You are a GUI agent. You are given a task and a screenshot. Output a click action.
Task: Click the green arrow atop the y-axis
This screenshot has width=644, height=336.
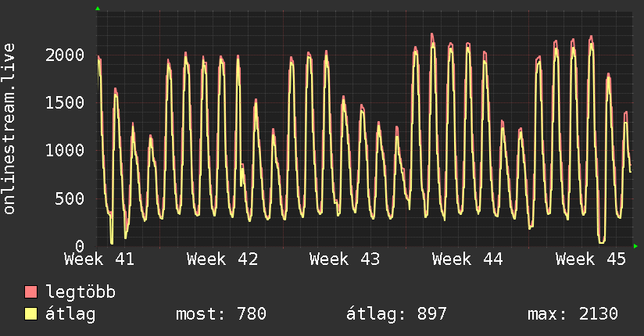click(98, 9)
